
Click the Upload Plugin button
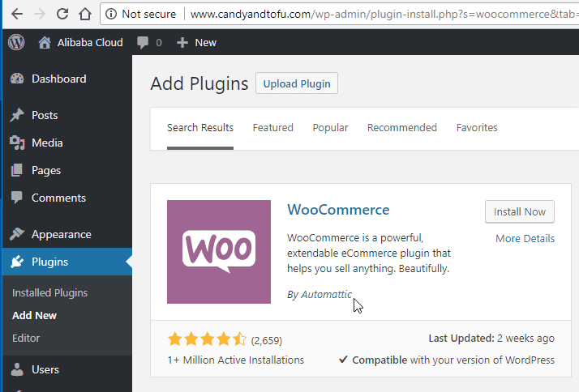297,83
